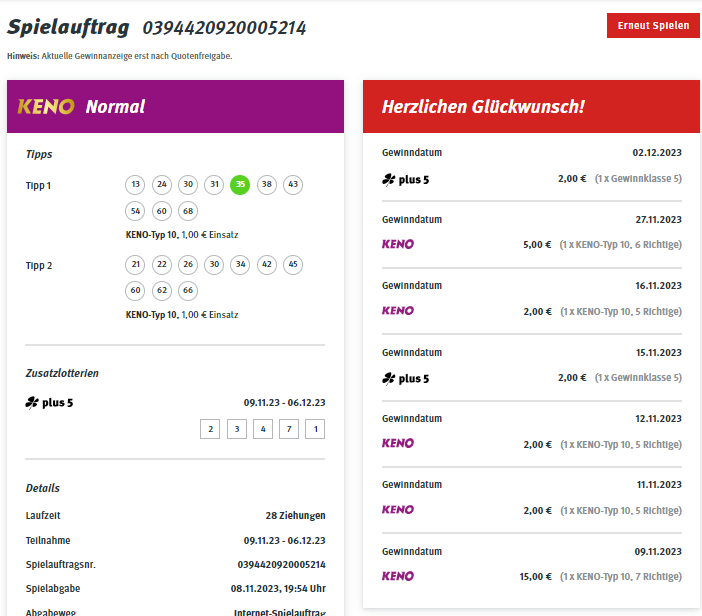The image size is (702, 616).
Task: Click plus 5 digit box showing 2
Action: click(210, 429)
